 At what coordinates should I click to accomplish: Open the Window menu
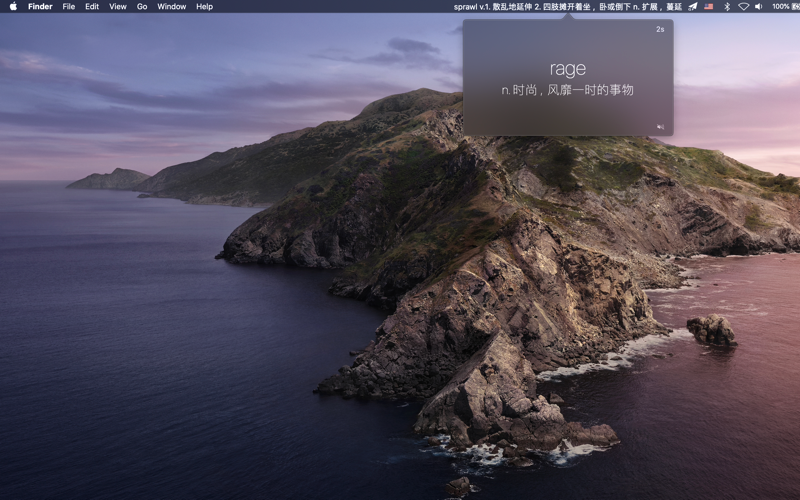pyautogui.click(x=171, y=7)
